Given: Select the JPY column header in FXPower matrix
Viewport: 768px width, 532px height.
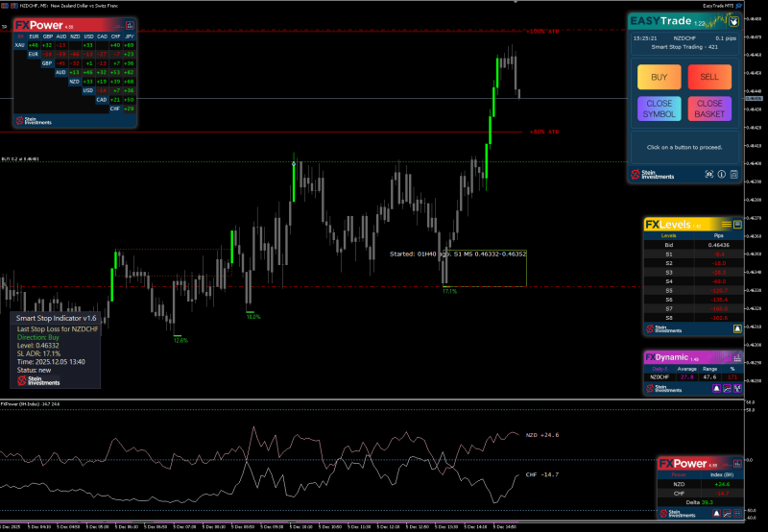Looking at the screenshot, I should point(130,36).
